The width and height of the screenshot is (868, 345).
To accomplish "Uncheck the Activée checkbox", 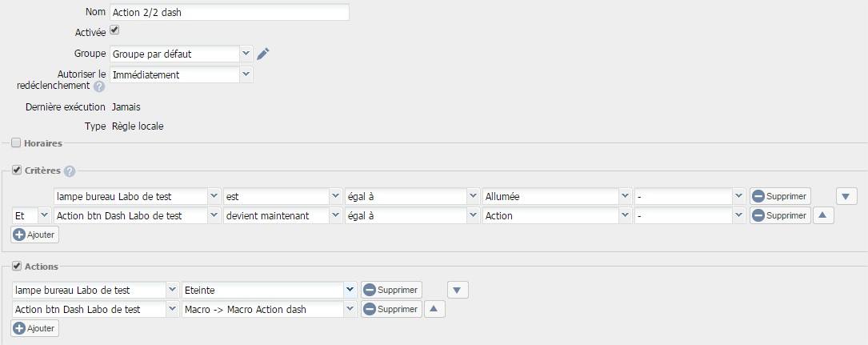I will coord(114,30).
